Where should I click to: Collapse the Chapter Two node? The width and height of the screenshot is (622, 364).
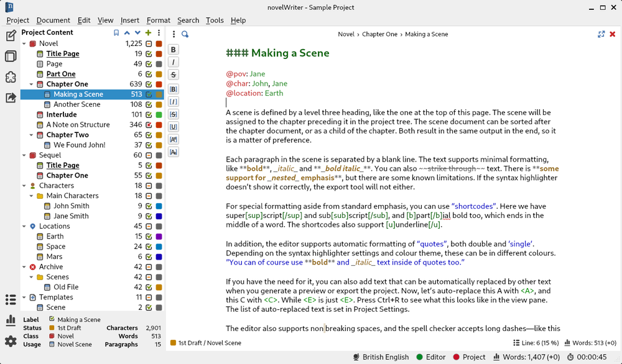coord(31,135)
